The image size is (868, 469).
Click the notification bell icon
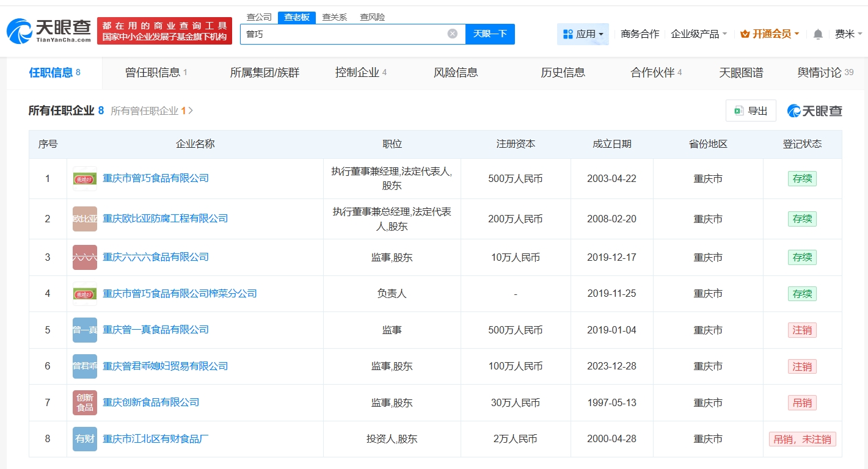pyautogui.click(x=818, y=34)
